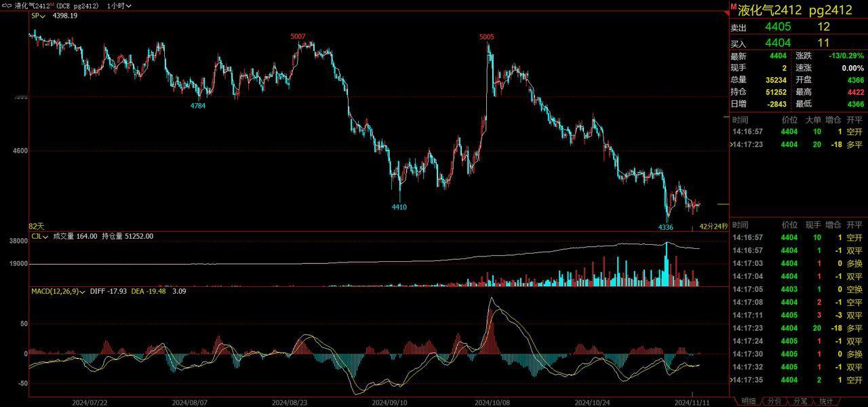Click the 4600 price axis label
This screenshot has height=407, width=868.
click(x=20, y=151)
